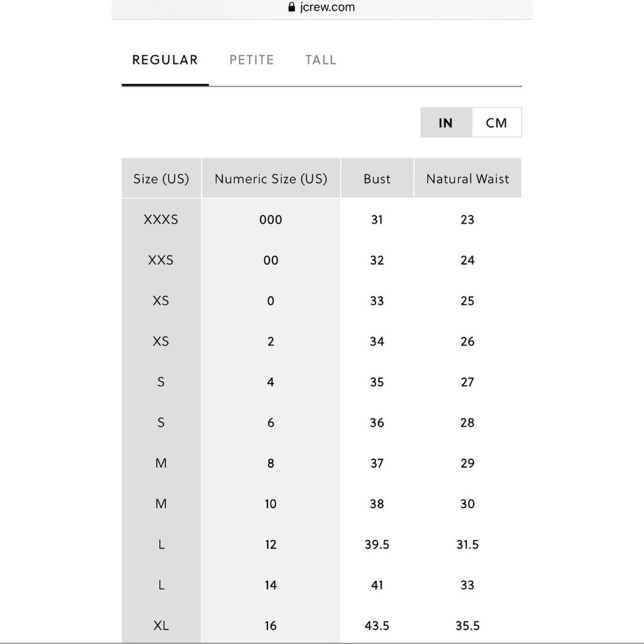Click the lock icon beside jcrew.com
The image size is (644, 644).
(292, 7)
